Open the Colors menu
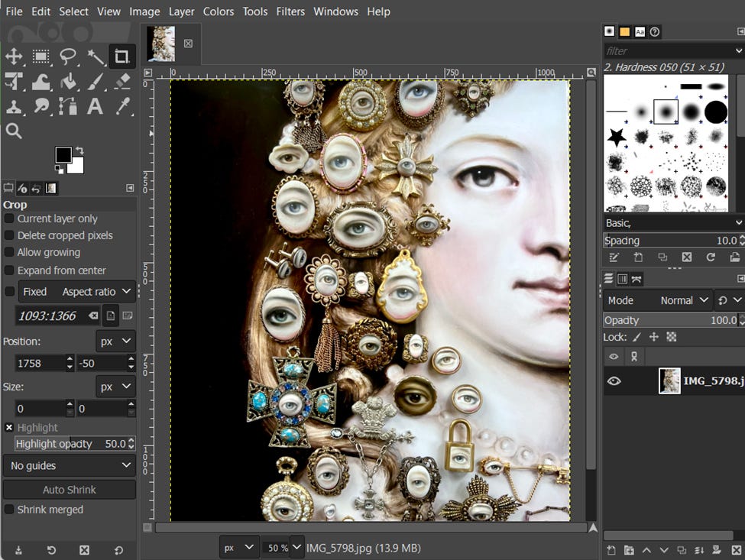The image size is (745, 560). 219,11
